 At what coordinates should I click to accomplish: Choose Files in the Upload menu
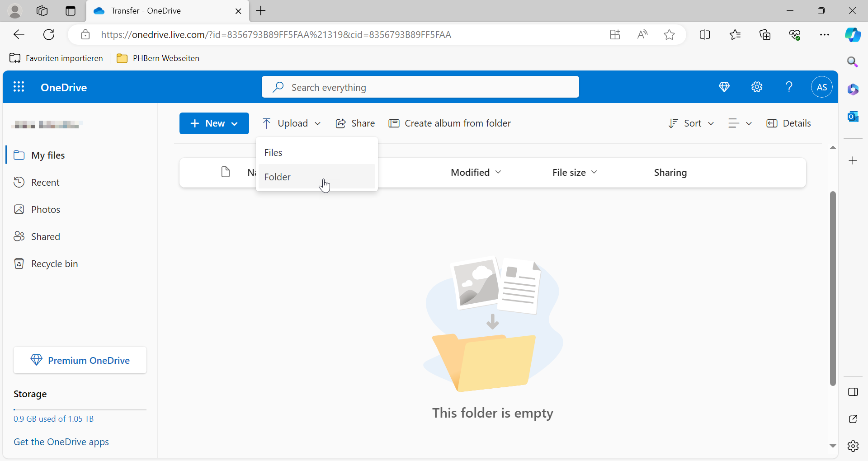click(x=274, y=153)
